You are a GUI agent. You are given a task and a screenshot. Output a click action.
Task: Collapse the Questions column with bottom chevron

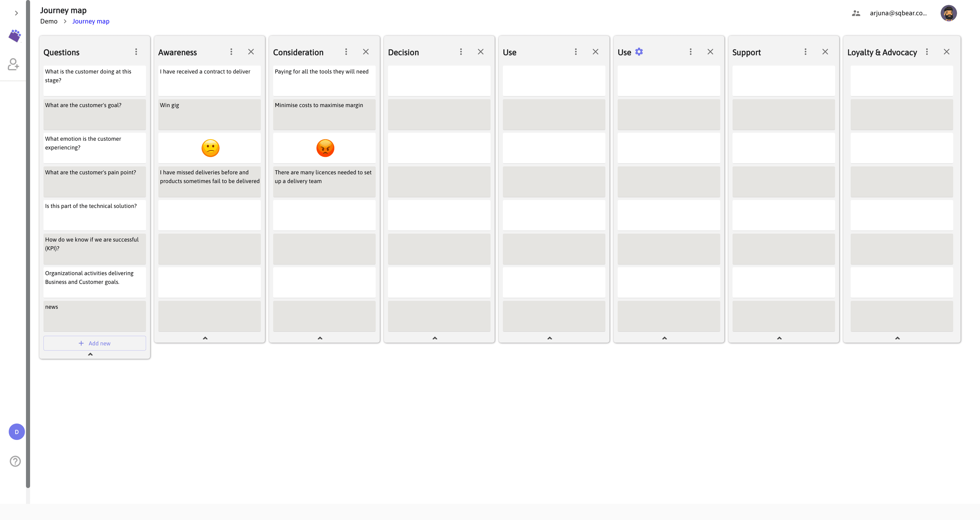click(91, 354)
